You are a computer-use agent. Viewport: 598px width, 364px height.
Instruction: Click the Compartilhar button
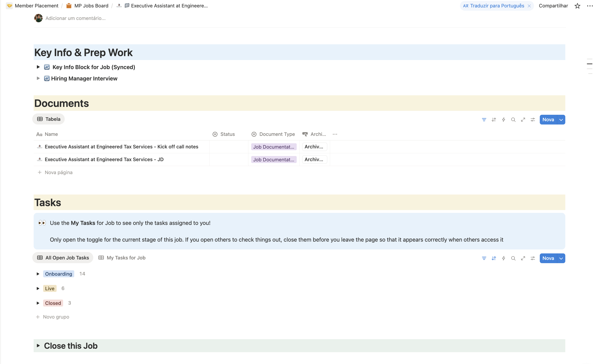click(553, 6)
